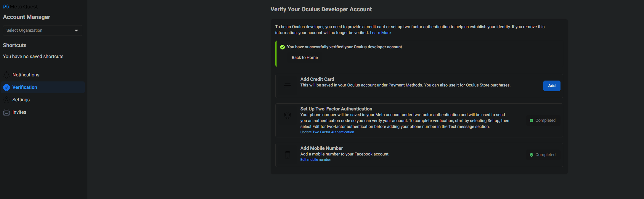644x199 pixels.
Task: Click the two-factor shield icon
Action: tap(288, 115)
